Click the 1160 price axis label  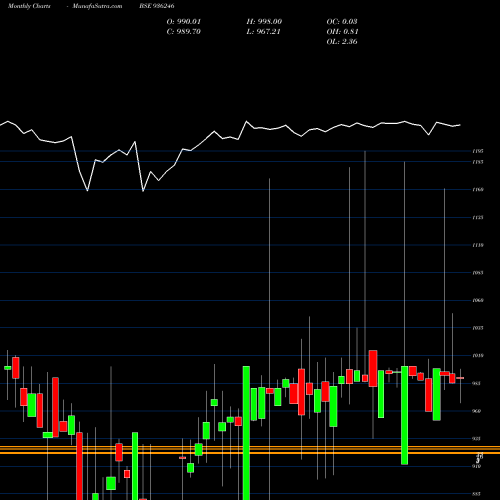coord(478,189)
